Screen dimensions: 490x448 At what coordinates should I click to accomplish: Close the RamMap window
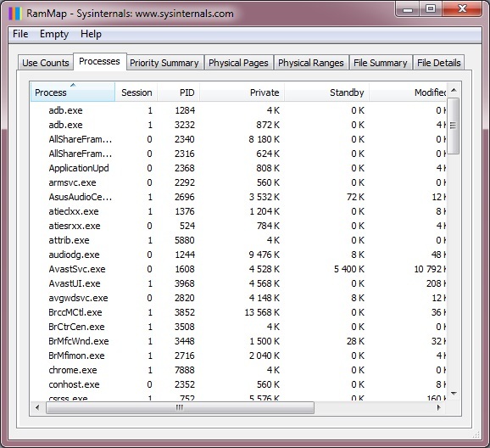[x=462, y=8]
